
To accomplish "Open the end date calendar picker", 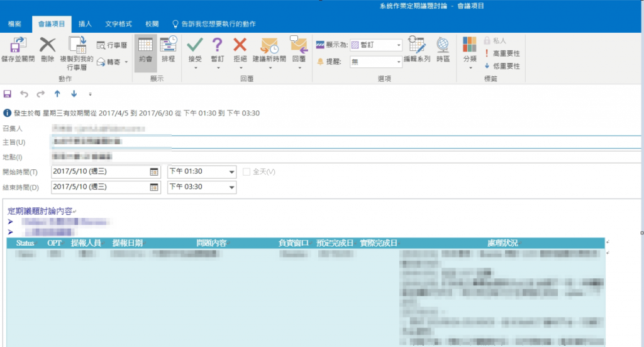I will [154, 187].
